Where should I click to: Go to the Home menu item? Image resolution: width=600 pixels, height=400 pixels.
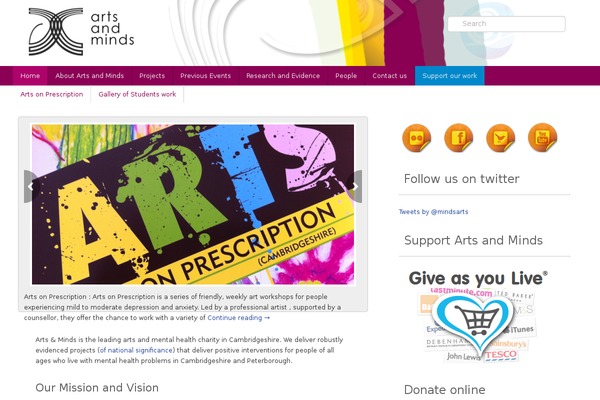[30, 76]
